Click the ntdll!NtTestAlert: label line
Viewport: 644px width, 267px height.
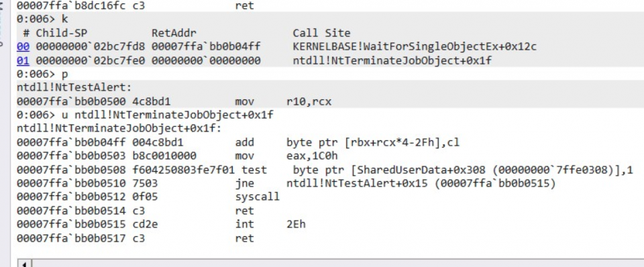point(74,87)
